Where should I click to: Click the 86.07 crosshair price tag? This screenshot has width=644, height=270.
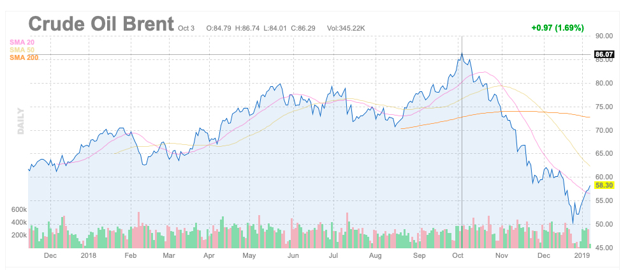pos(603,54)
